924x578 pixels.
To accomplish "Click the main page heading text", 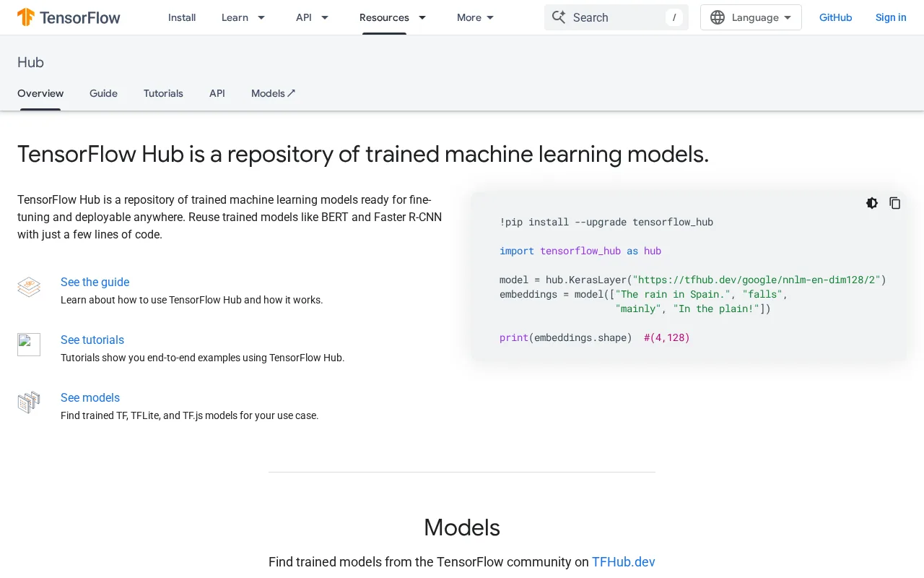I will pos(363,154).
